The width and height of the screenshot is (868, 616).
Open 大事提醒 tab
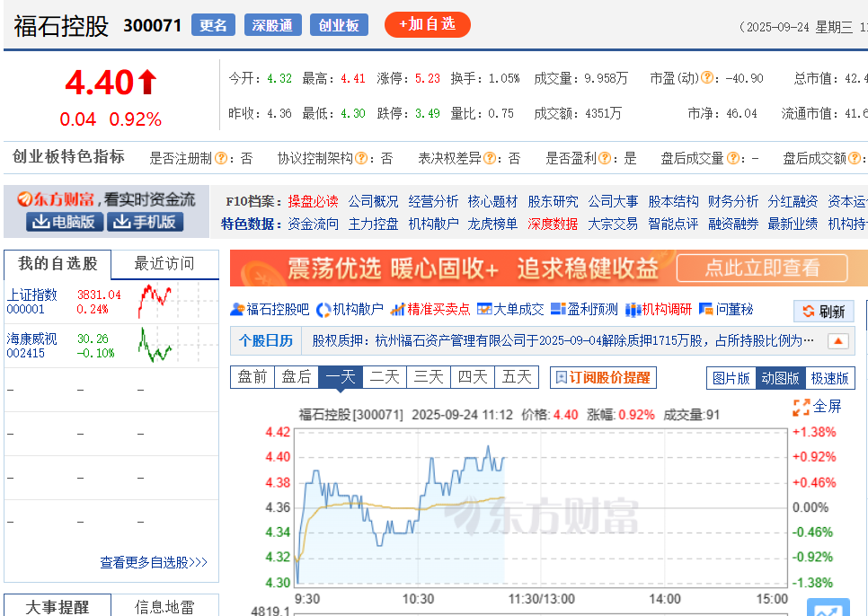(x=58, y=606)
